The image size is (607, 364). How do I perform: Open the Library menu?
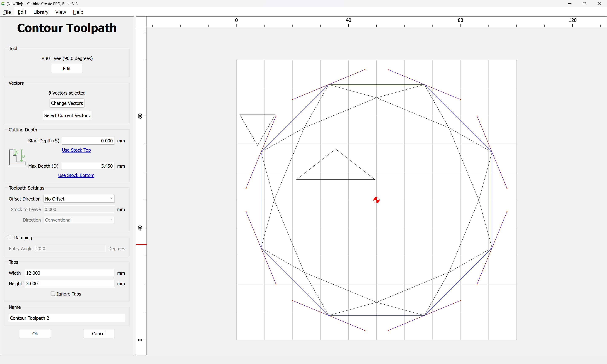pos(41,12)
